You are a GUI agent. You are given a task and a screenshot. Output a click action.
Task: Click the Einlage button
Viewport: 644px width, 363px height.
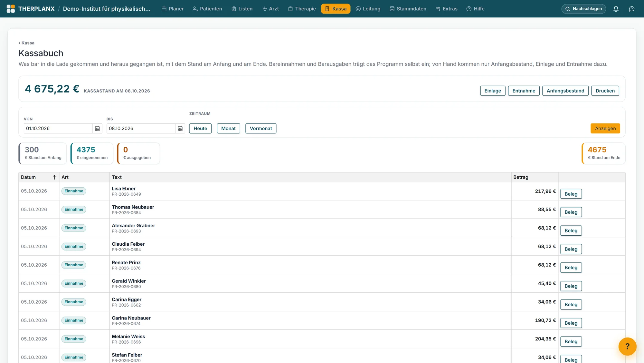[493, 91]
